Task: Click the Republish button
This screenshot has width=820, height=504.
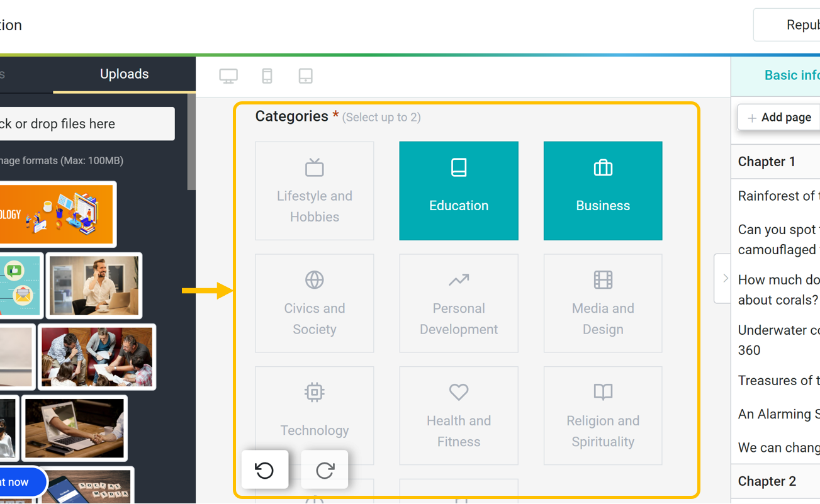Action: point(787,25)
